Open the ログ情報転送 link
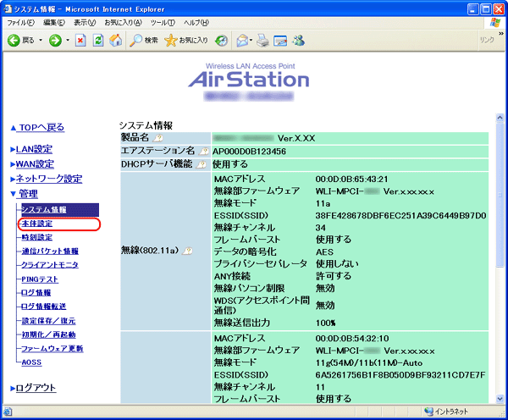 (x=44, y=307)
